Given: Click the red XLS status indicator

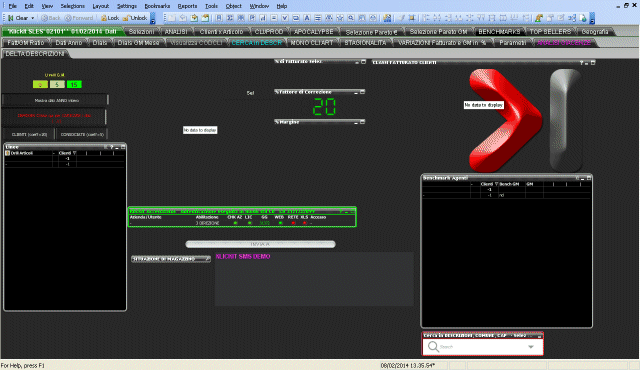Looking at the screenshot, I should point(304,223).
